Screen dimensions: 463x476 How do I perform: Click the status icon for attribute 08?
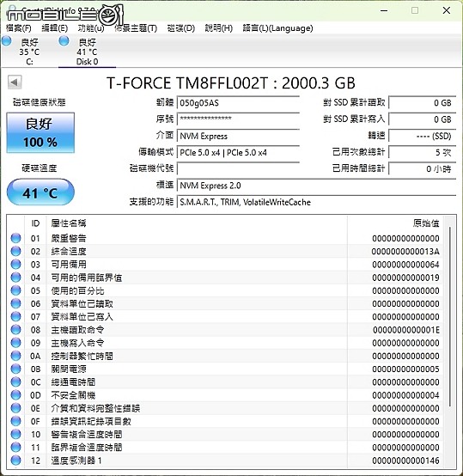point(15,329)
